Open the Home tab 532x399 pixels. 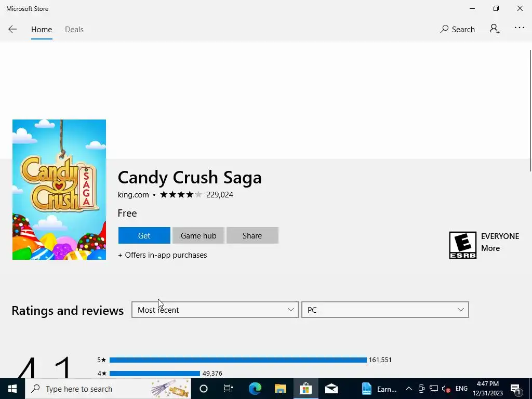42,30
